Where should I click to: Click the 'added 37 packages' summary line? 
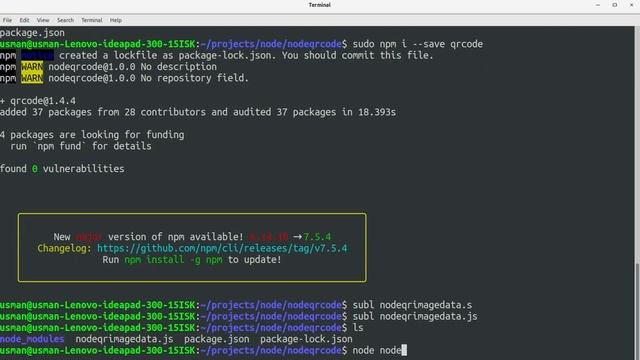pos(198,112)
